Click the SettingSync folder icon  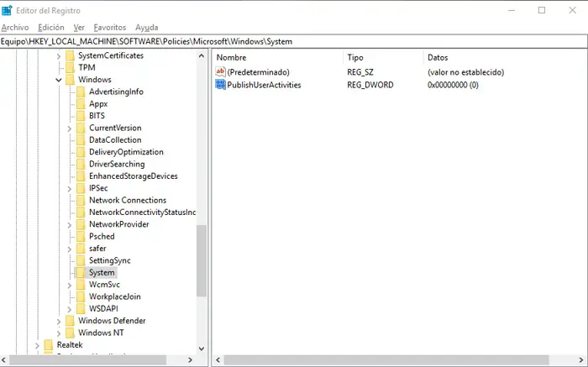(81, 260)
